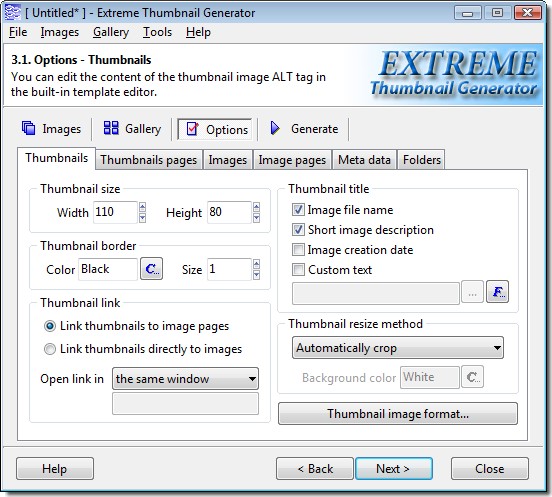
Task: Open custom text font button
Action: pyautogui.click(x=497, y=292)
